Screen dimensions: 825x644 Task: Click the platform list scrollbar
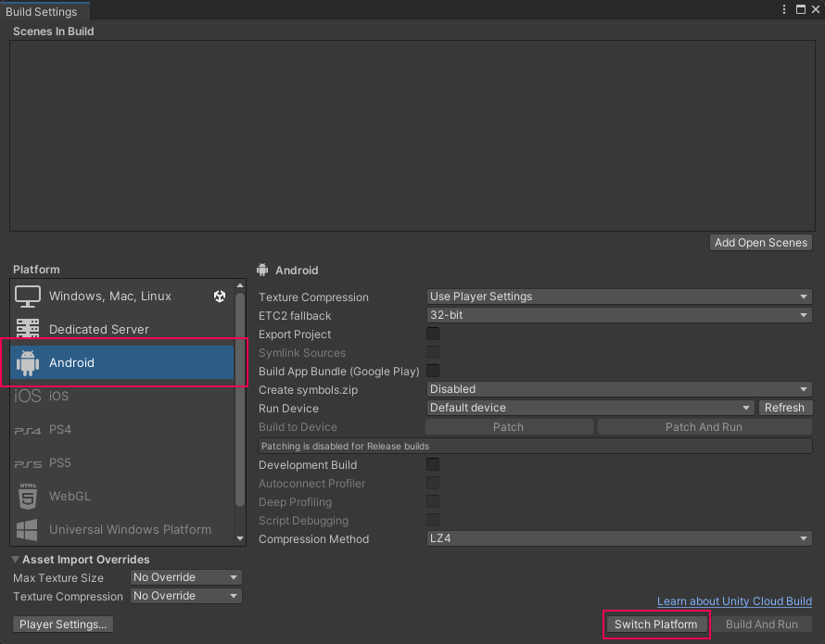pyautogui.click(x=240, y=408)
